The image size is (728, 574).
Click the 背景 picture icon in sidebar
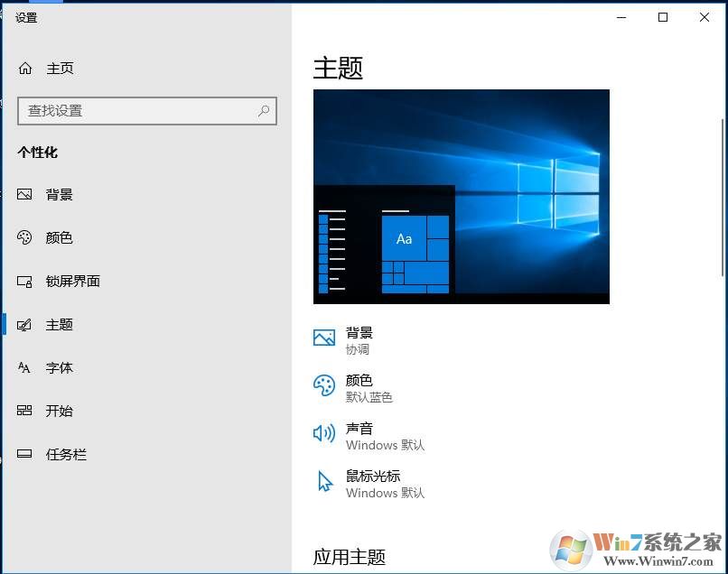point(24,194)
